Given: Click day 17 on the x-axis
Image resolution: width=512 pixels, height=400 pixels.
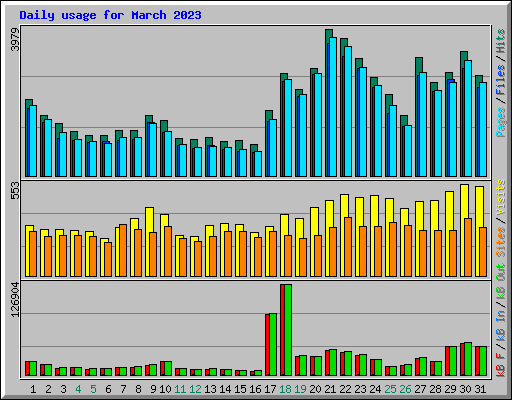Looking at the screenshot, I should coord(270,389).
